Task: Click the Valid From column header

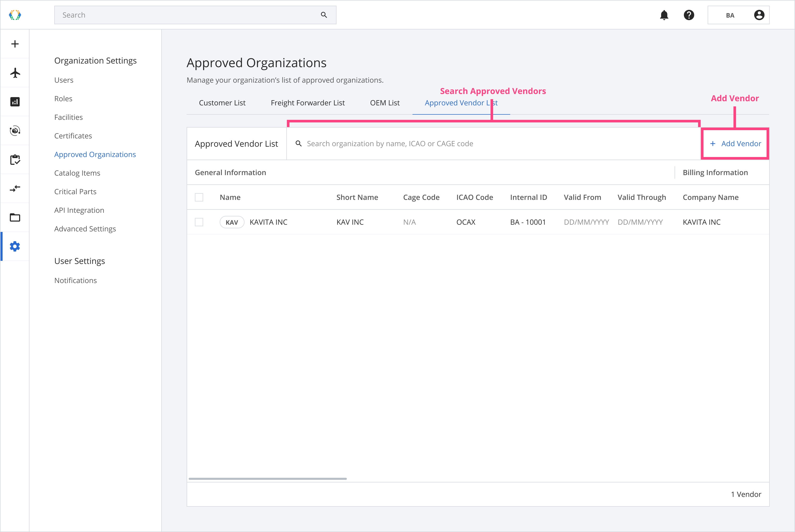Action: [x=583, y=198]
